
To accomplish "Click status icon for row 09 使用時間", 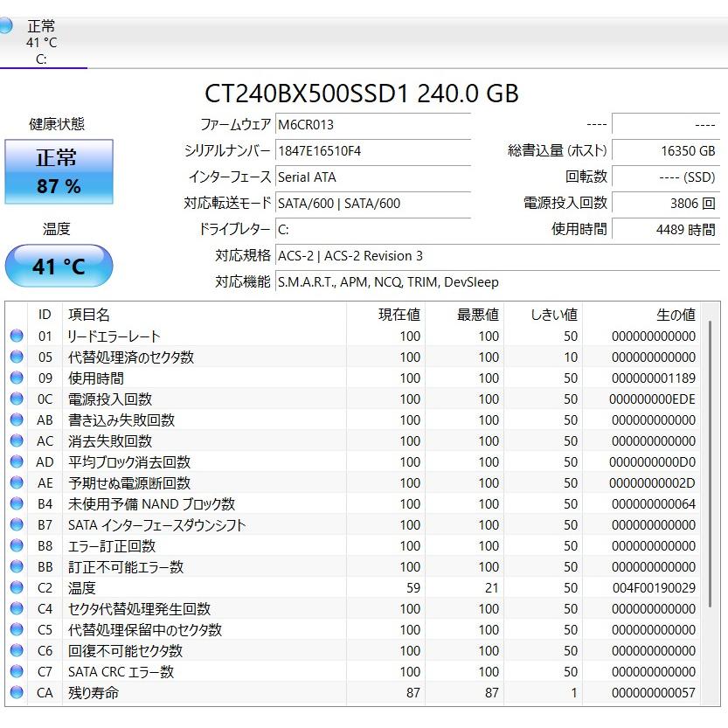I will point(17,378).
